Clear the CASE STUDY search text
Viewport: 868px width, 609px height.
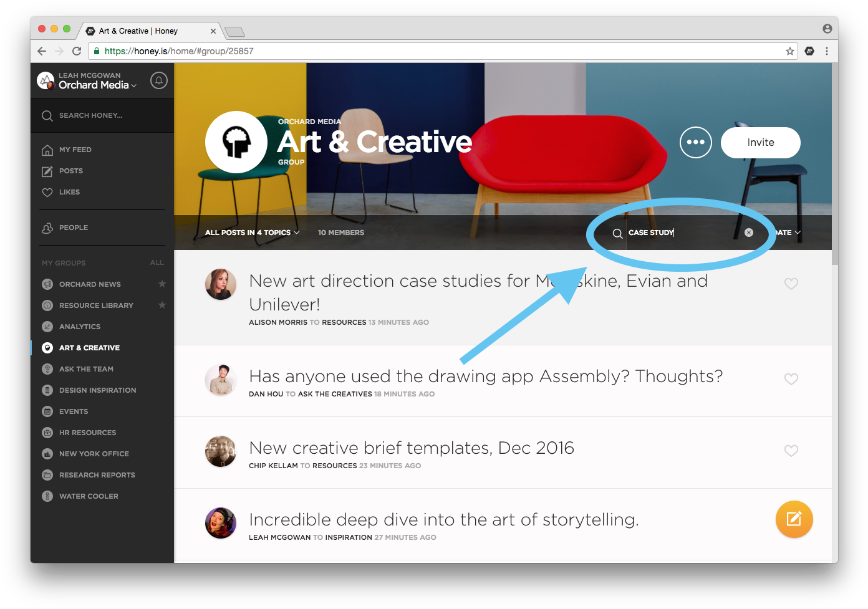(x=749, y=233)
